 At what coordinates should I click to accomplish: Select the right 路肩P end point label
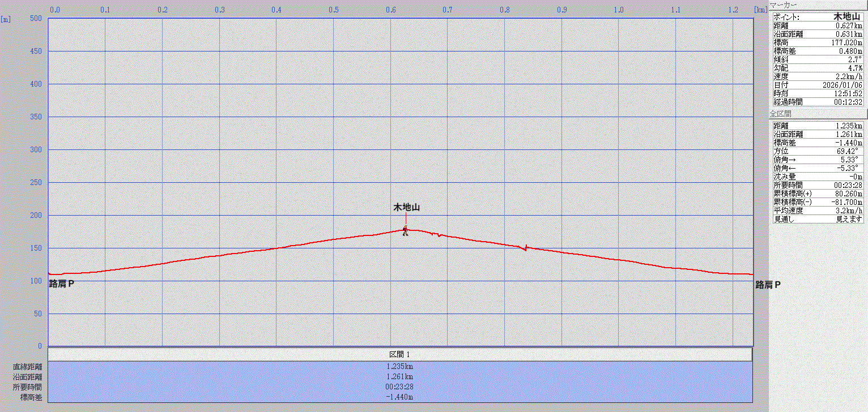[x=768, y=285]
